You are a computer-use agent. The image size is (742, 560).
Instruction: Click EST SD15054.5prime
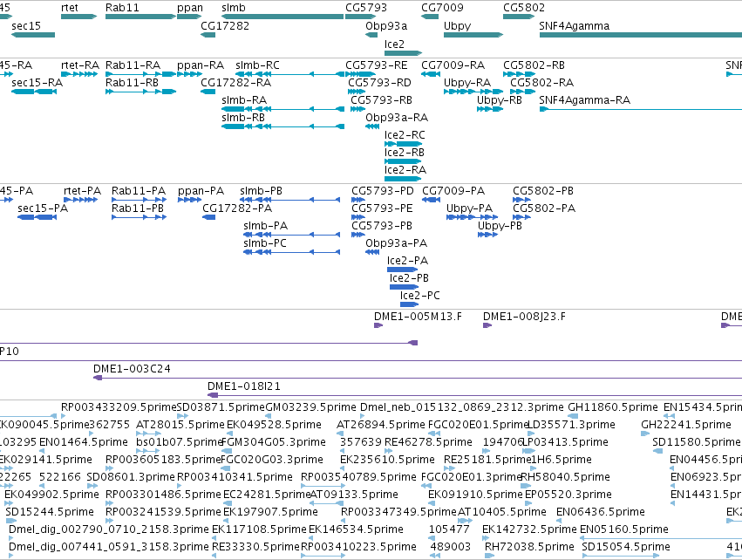[x=625, y=547]
